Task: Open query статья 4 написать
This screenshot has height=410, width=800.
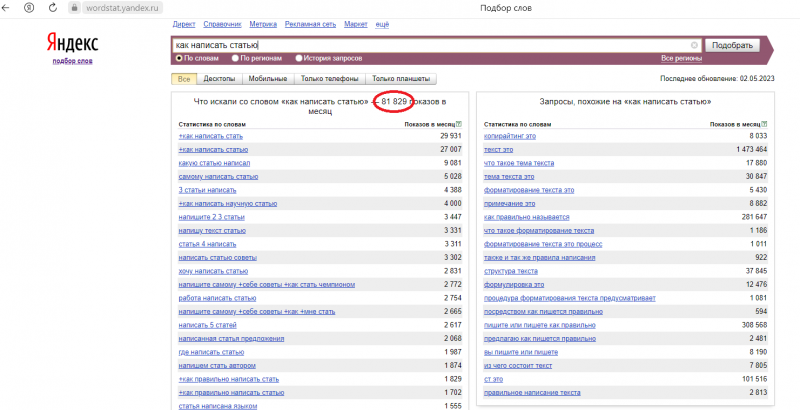Action: 208,244
